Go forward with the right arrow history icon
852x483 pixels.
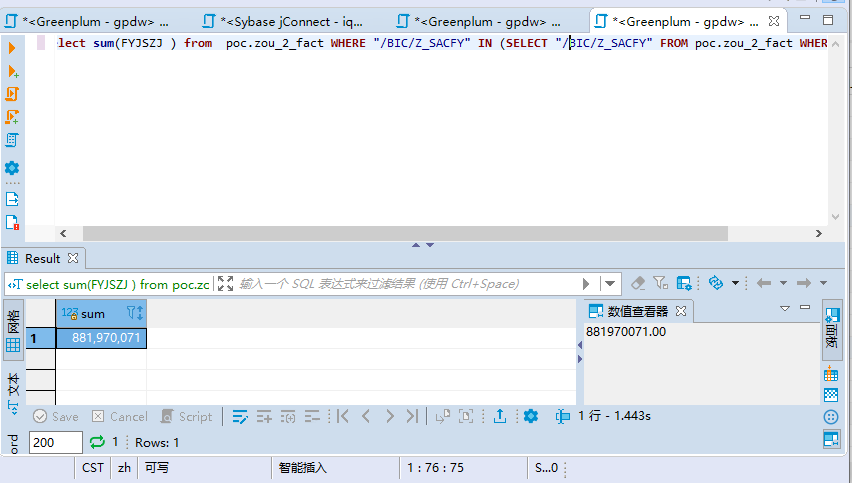[x=804, y=283]
